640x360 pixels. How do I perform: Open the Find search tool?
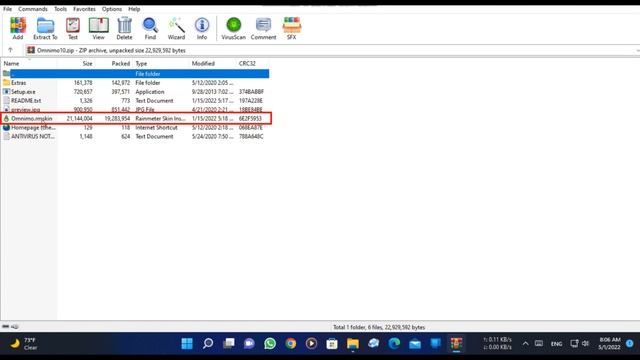pos(150,29)
